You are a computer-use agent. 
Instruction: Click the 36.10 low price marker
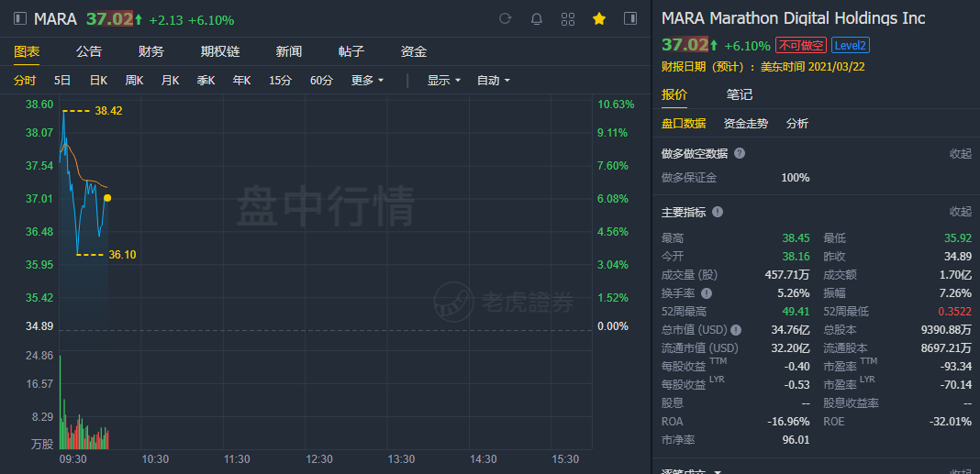[x=122, y=254]
